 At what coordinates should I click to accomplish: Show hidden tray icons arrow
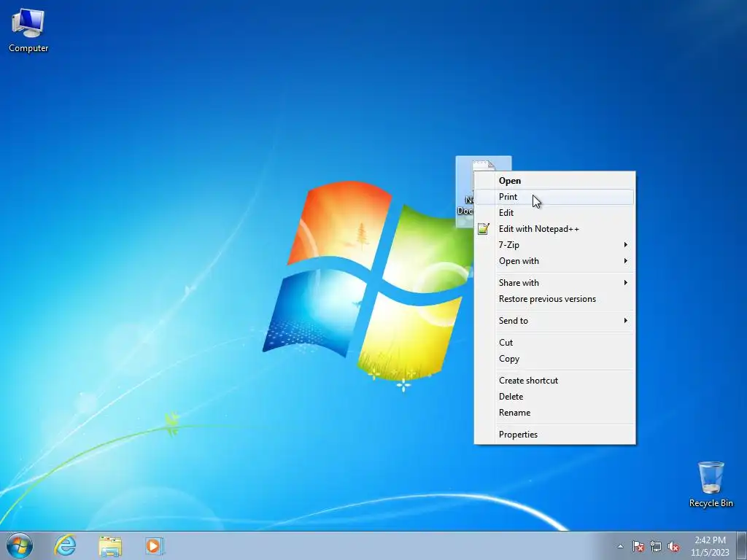pyautogui.click(x=620, y=546)
